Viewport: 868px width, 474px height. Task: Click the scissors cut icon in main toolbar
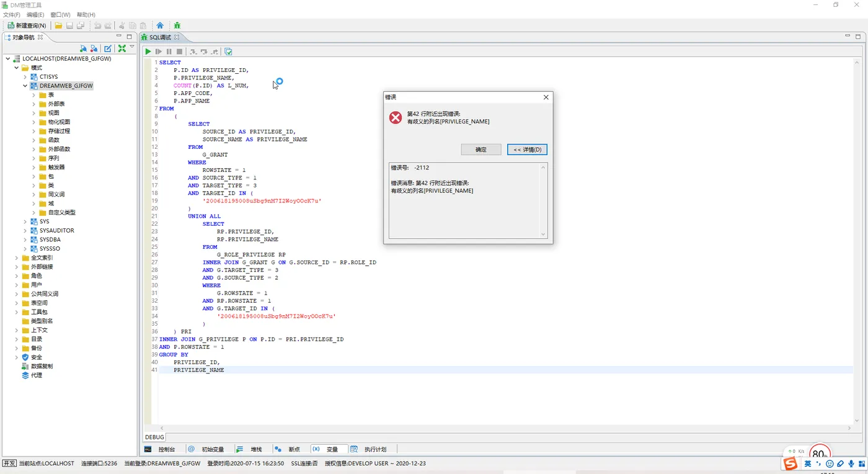pos(122,25)
